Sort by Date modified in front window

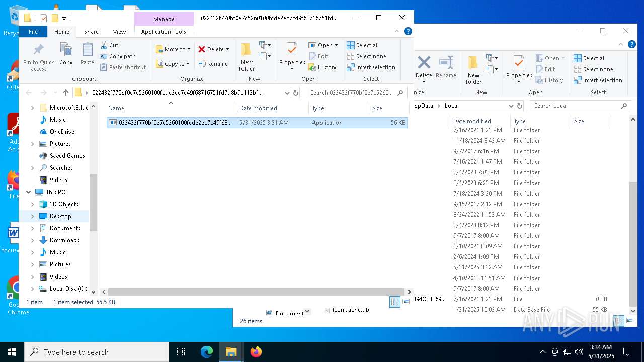click(272, 108)
